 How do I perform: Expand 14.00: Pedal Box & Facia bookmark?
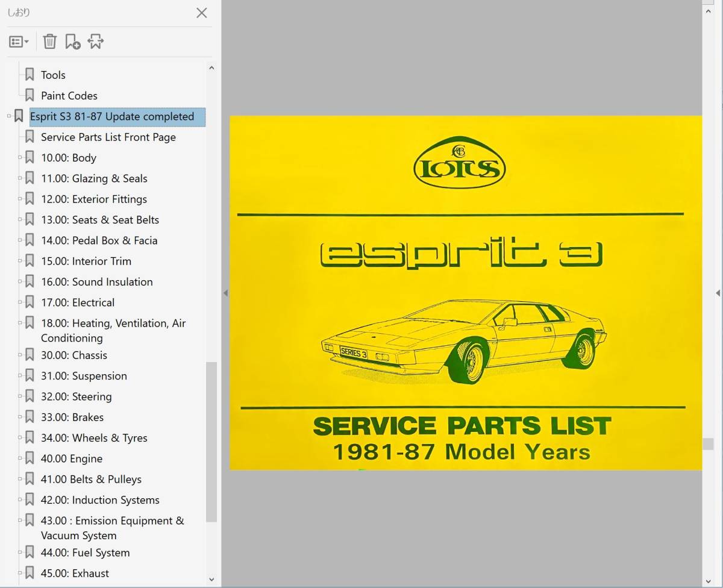coord(20,240)
